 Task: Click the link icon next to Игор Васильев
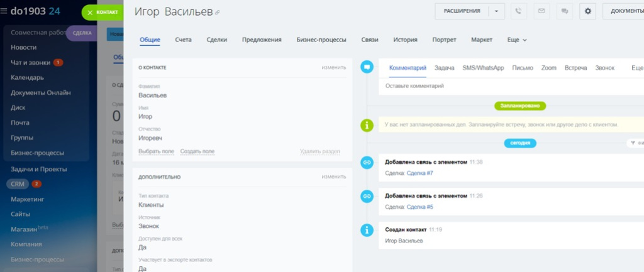point(218,13)
